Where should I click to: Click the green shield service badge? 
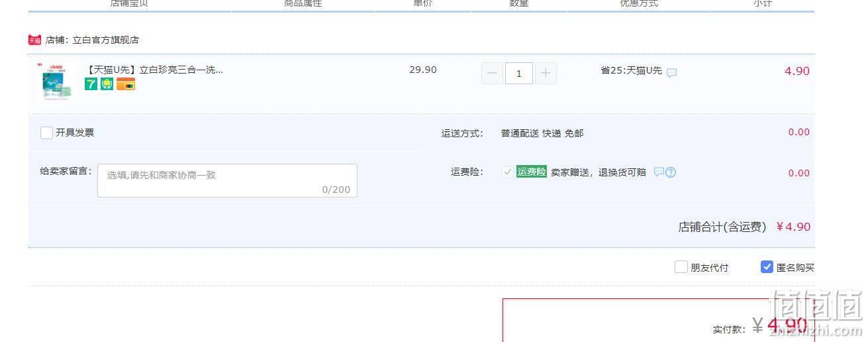tap(107, 84)
